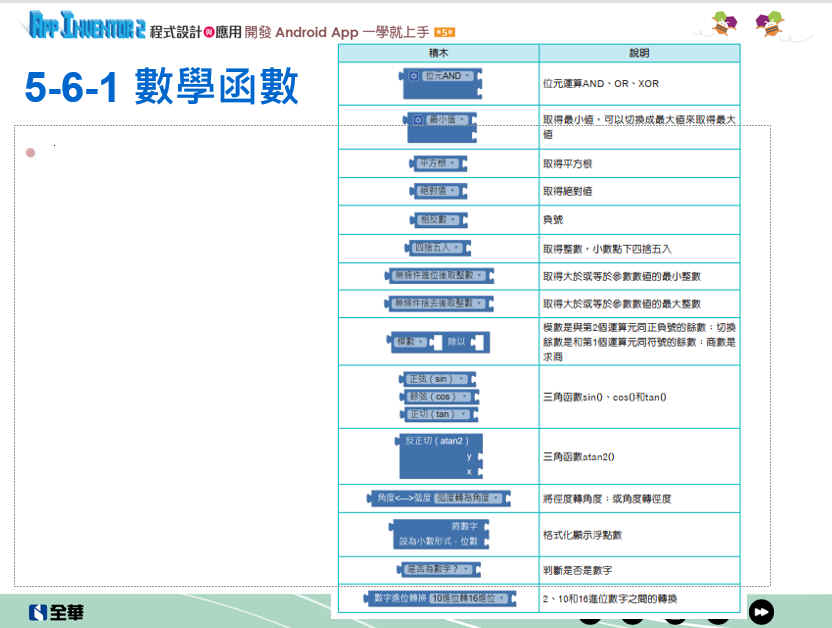832x628 pixels.
Task: Click the fast-forward next slide button
Action: click(762, 611)
